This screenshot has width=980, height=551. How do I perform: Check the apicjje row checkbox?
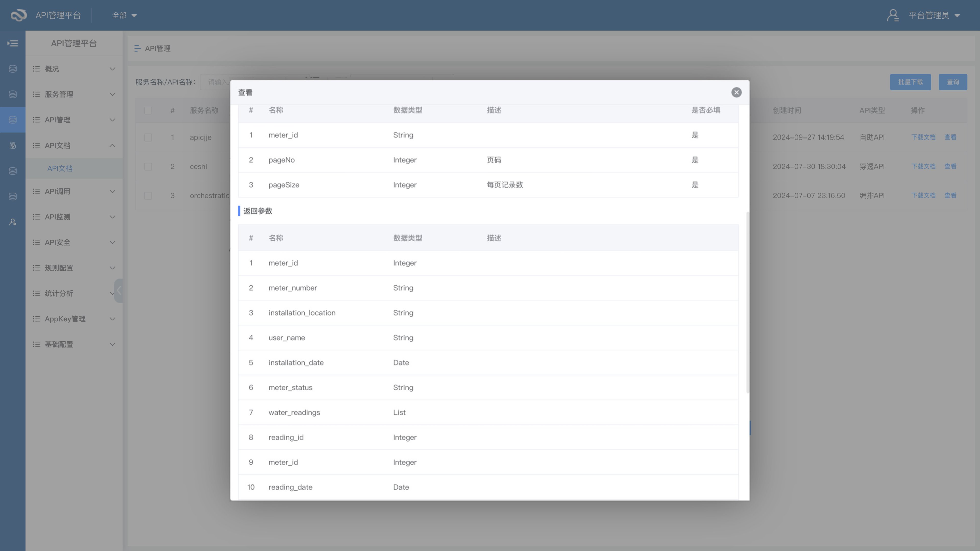point(148,137)
